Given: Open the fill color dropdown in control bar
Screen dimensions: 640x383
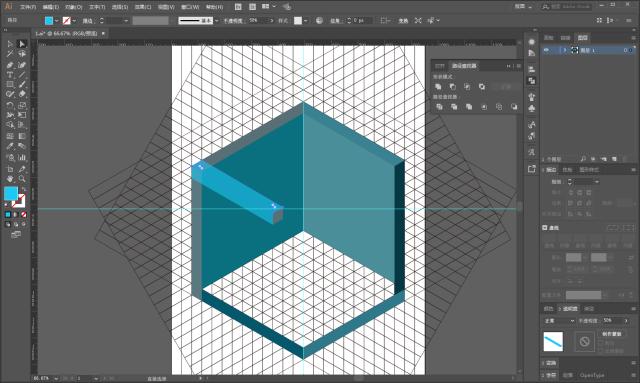Looking at the screenshot, I should (x=56, y=20).
